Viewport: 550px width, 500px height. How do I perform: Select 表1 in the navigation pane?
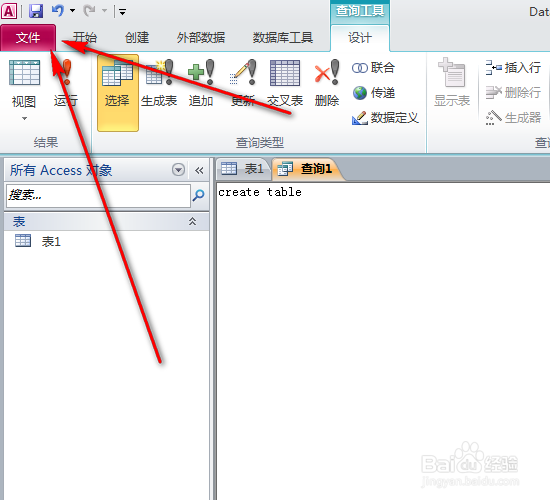pyautogui.click(x=38, y=241)
